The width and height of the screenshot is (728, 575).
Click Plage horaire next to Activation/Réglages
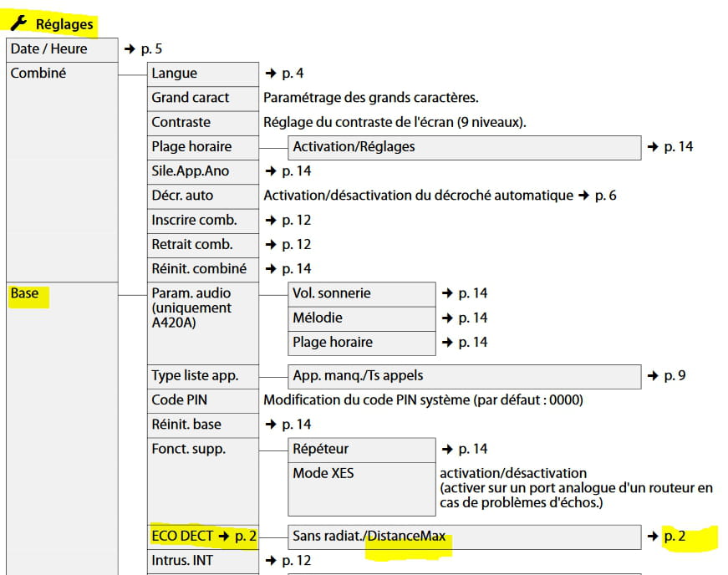click(x=203, y=148)
